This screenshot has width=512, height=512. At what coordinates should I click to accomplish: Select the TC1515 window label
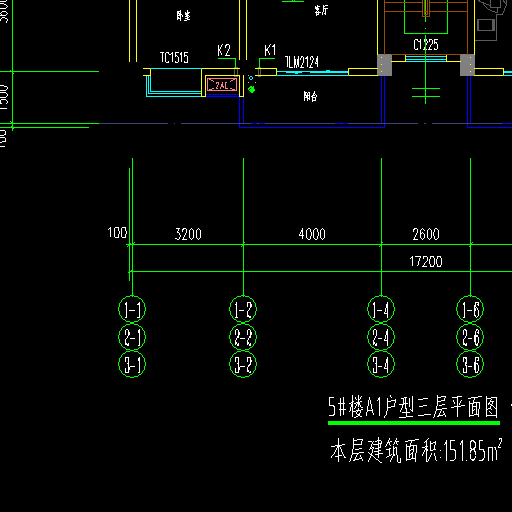coord(174,57)
